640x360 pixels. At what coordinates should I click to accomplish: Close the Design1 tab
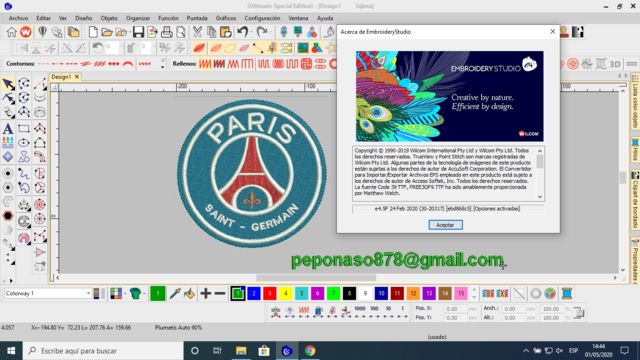(76, 77)
